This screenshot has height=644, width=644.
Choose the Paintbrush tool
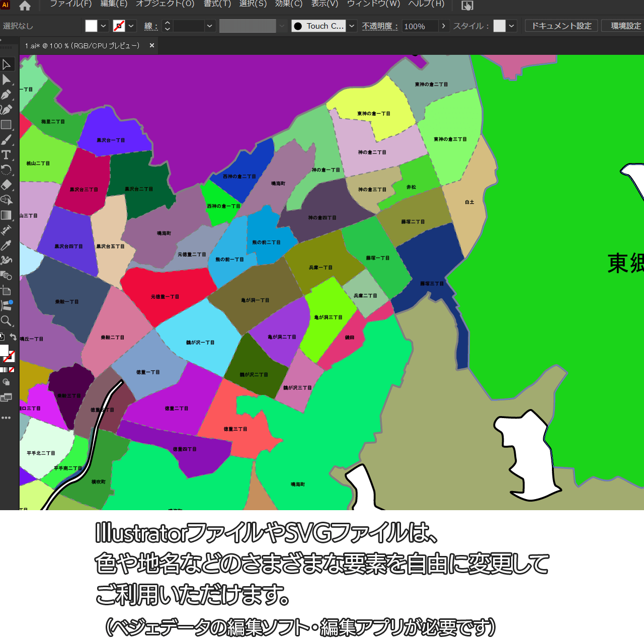tap(7, 140)
